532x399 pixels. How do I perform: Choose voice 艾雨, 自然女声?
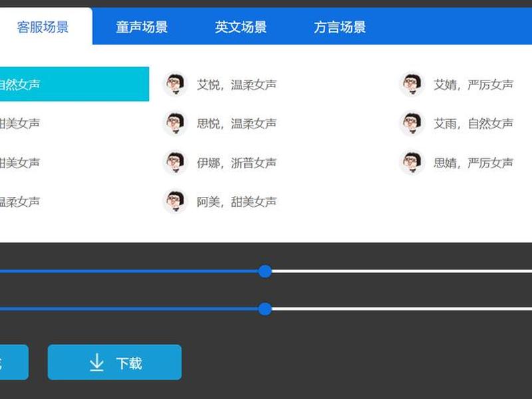point(473,124)
